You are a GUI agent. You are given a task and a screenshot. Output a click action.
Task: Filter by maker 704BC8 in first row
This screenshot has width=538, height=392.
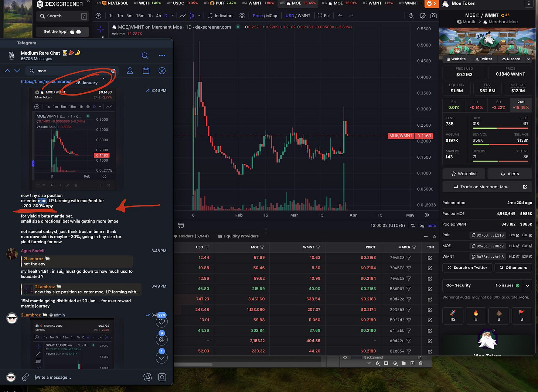(409, 258)
